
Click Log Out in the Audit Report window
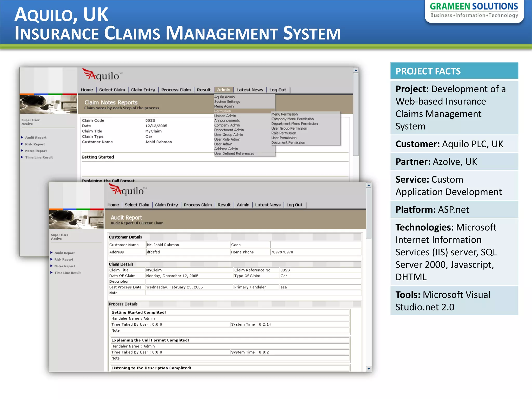pyautogui.click(x=294, y=205)
